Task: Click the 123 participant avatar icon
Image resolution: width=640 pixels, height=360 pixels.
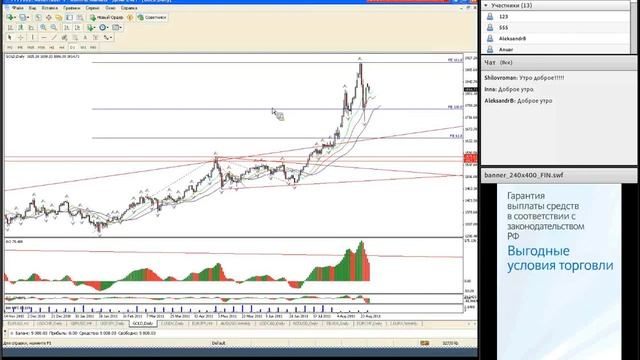Action: pyautogui.click(x=490, y=17)
